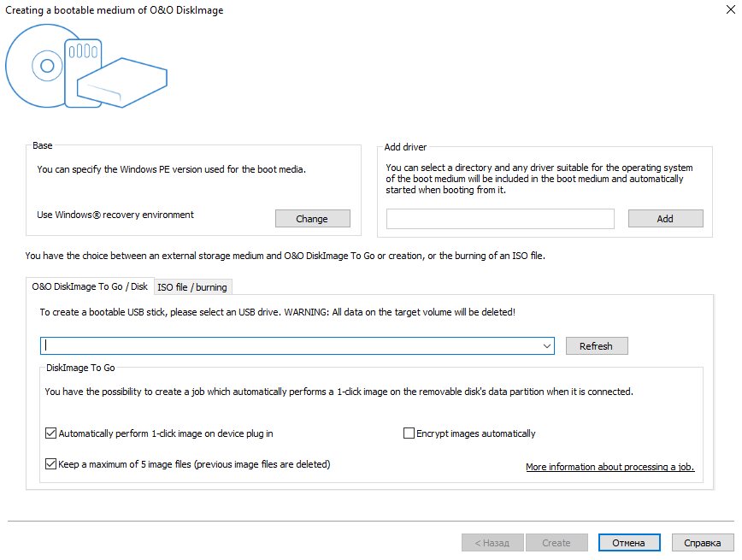
Task: Refresh the USB drive list
Action: pyautogui.click(x=596, y=346)
